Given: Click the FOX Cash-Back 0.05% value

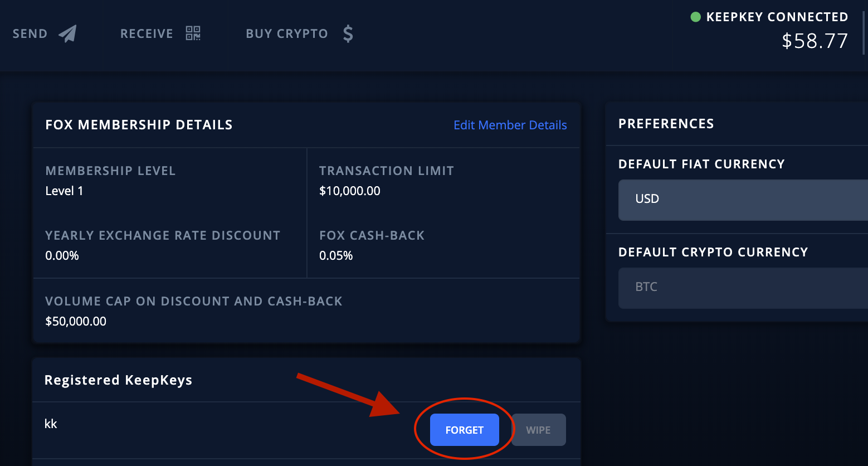Looking at the screenshot, I should 336,255.
